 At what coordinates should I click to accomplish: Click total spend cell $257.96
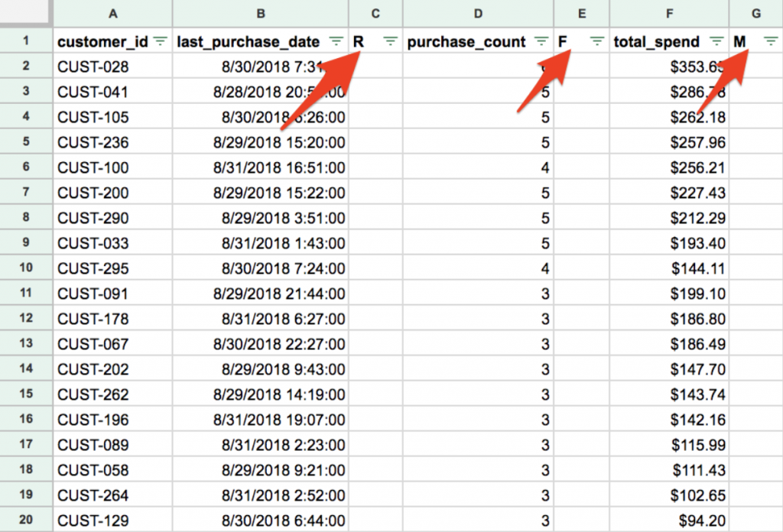point(669,141)
